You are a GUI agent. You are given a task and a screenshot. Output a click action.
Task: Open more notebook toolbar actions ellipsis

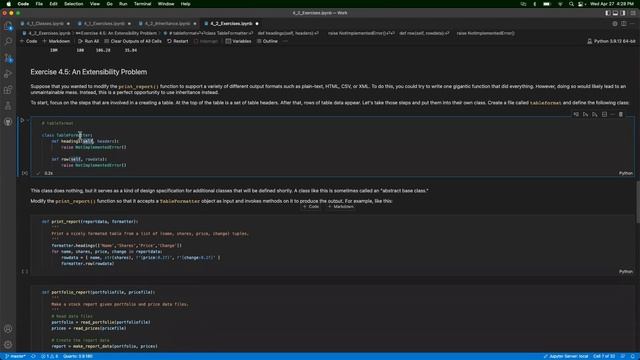[285, 41]
